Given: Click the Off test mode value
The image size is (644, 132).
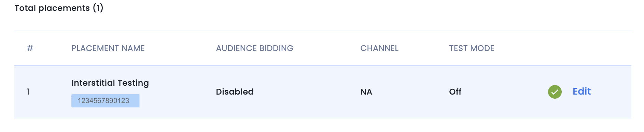Looking at the screenshot, I should click(x=455, y=92).
